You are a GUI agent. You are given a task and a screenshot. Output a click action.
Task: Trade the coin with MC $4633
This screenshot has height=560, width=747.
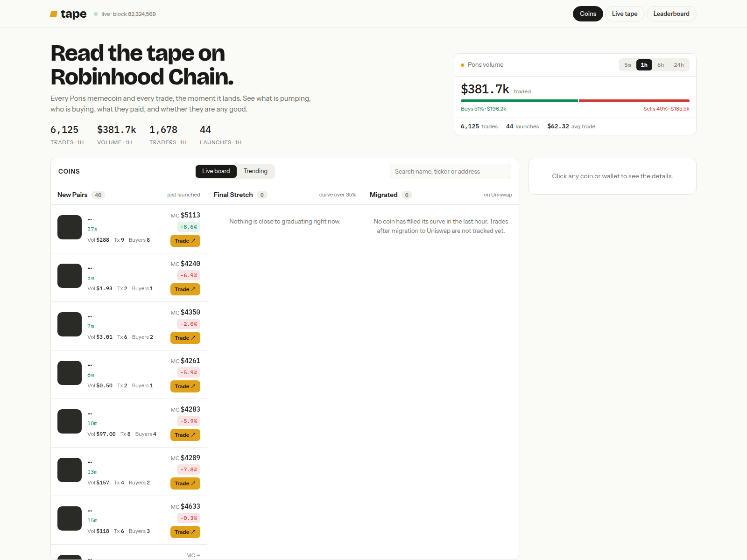(185, 532)
